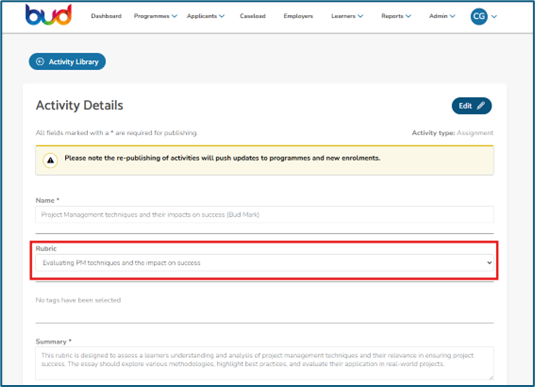Viewport: 535px width, 387px height.
Task: Open the user account chevron
Action: (494, 16)
